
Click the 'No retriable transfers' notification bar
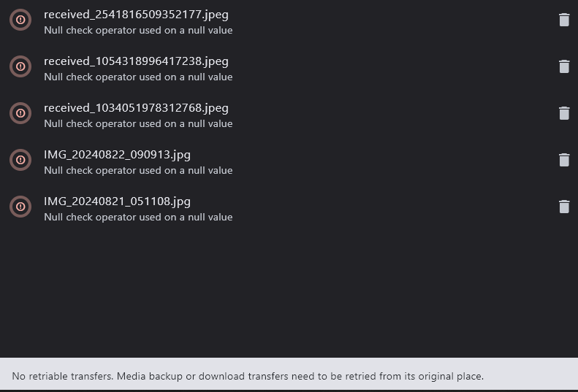[289, 374]
